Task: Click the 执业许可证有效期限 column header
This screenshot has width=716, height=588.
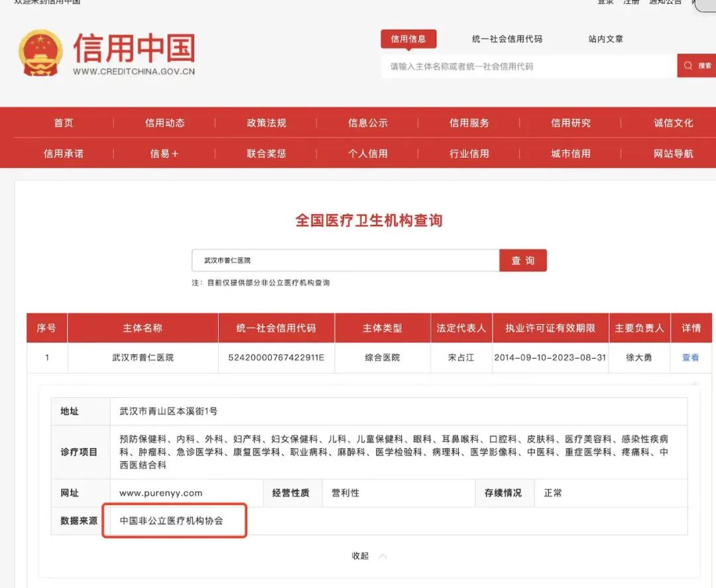Action: [550, 327]
